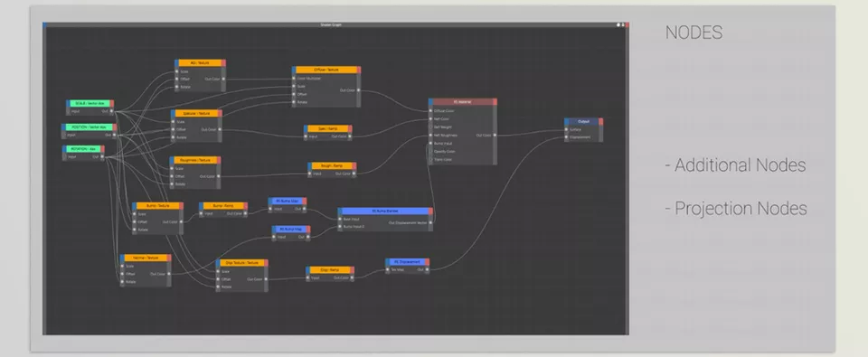Select the Bump : Texture node header
This screenshot has height=357, width=868.
click(x=157, y=206)
